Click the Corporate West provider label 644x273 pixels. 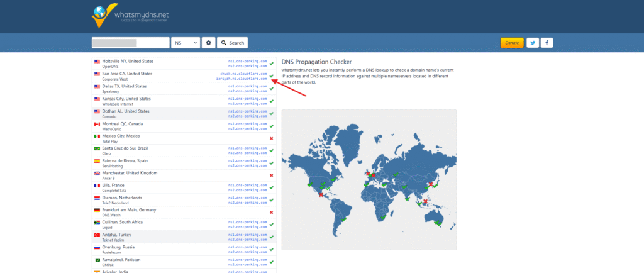click(114, 79)
